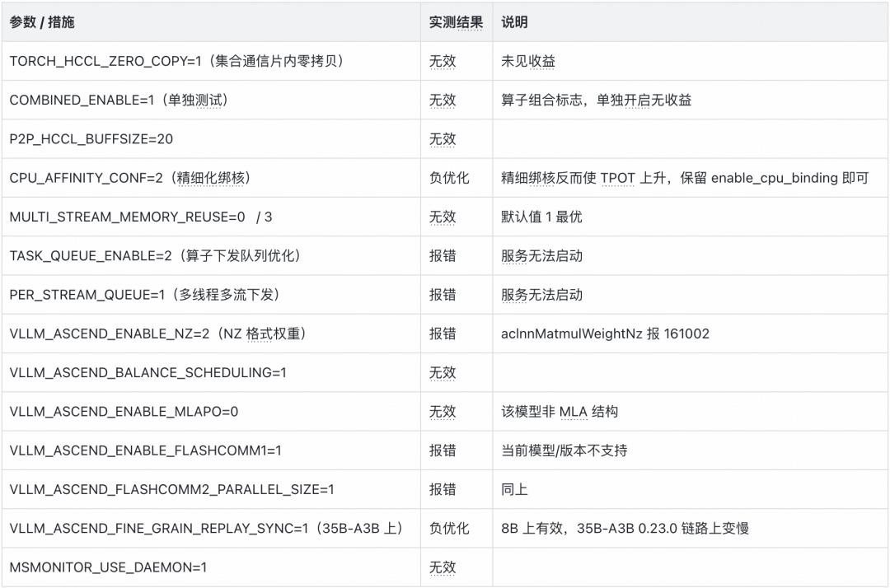890x588 pixels.
Task: Click 负优化 in the FINE_GRAIN_REPLAY_SYNC row
Action: 449,528
